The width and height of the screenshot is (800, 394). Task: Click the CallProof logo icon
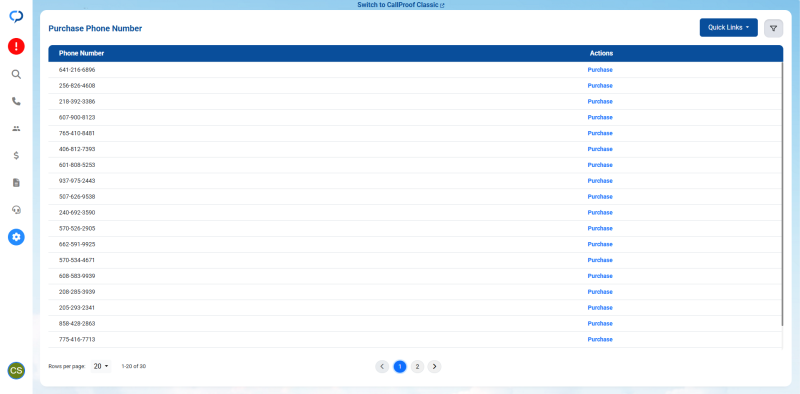click(16, 17)
